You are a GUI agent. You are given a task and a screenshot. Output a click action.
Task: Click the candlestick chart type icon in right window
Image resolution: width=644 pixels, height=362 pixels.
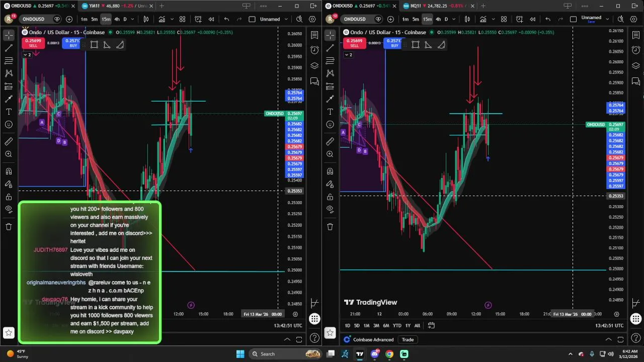[467, 19]
